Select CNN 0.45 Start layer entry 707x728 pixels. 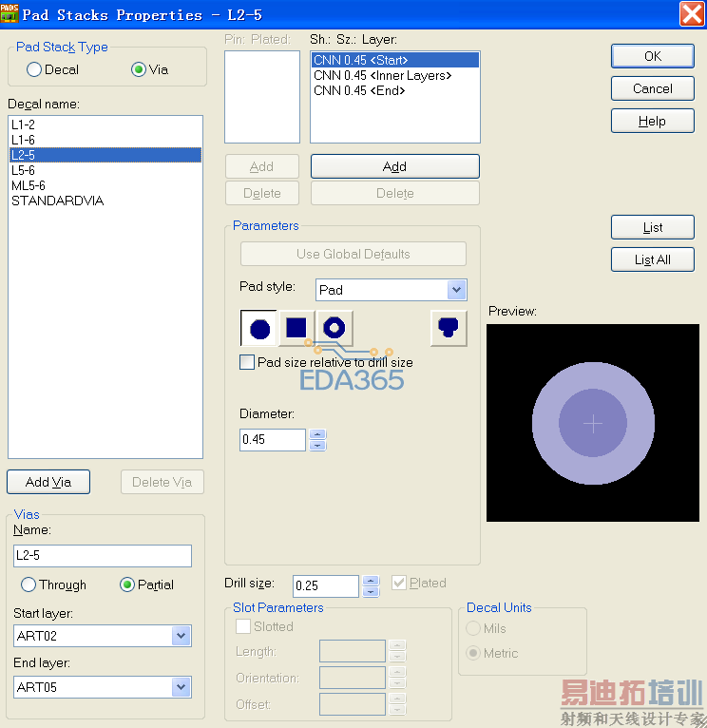coord(395,60)
